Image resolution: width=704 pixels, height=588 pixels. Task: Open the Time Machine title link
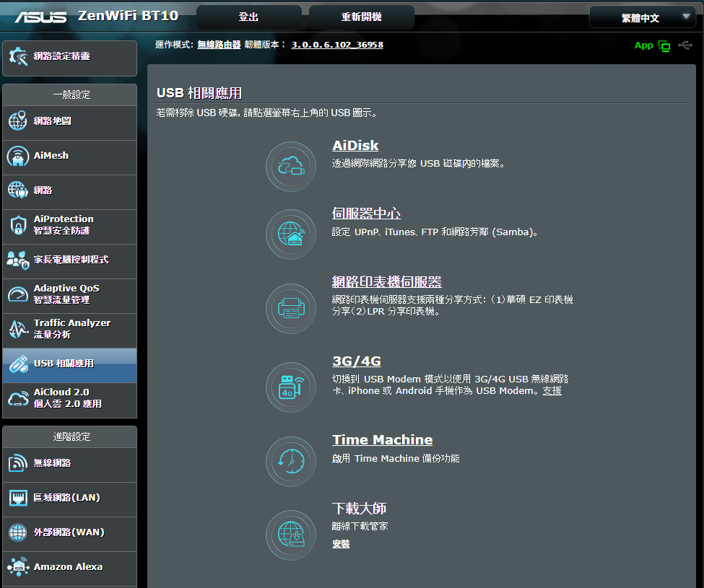[383, 439]
